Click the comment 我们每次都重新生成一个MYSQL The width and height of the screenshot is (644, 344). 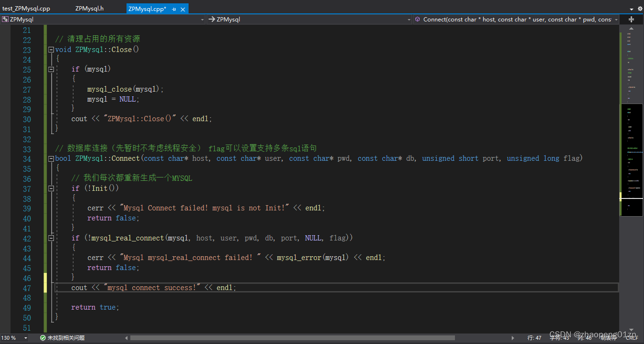(132, 178)
